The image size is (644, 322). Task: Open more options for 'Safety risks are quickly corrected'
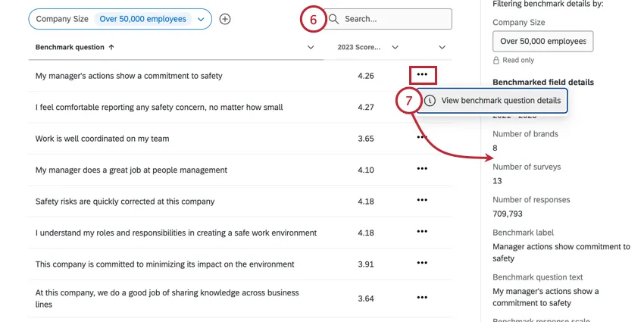[x=422, y=200]
